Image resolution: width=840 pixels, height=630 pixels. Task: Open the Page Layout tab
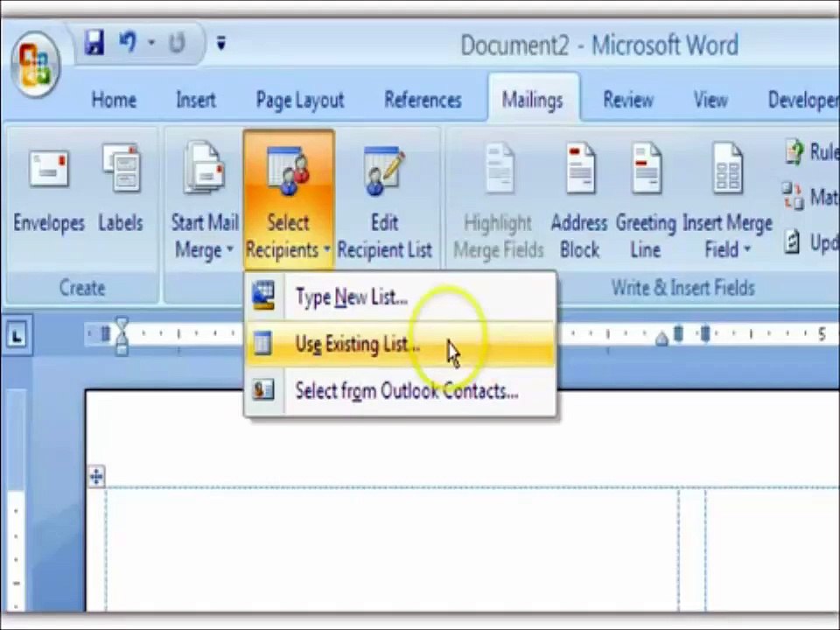click(300, 100)
